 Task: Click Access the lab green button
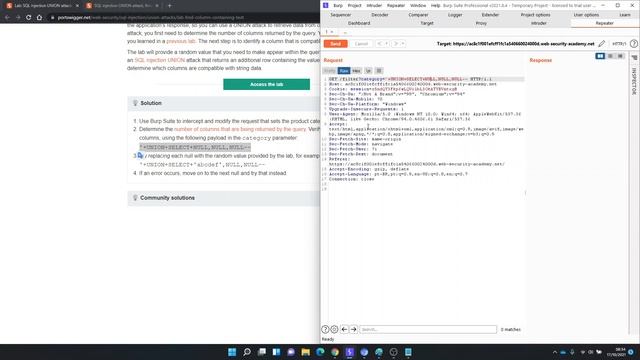pos(267,84)
